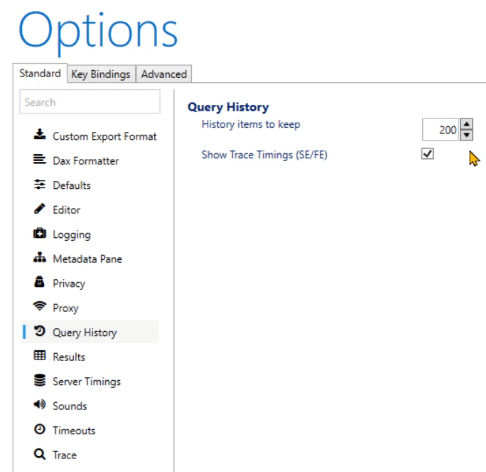Screen dimensions: 486x472
Task: Click the Results table grid icon
Action: pos(40,355)
